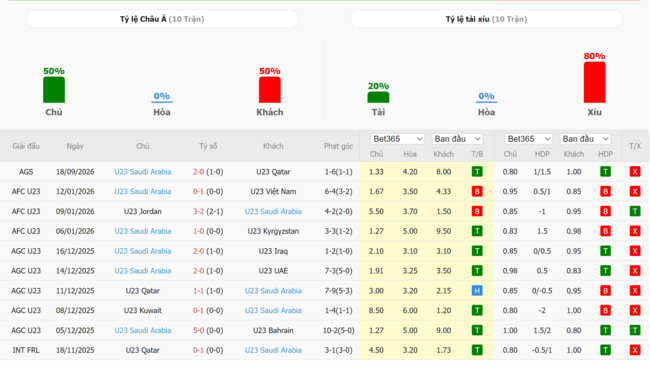
Task: Click the red X icon in U23 Việt Nam row
Action: (x=635, y=191)
